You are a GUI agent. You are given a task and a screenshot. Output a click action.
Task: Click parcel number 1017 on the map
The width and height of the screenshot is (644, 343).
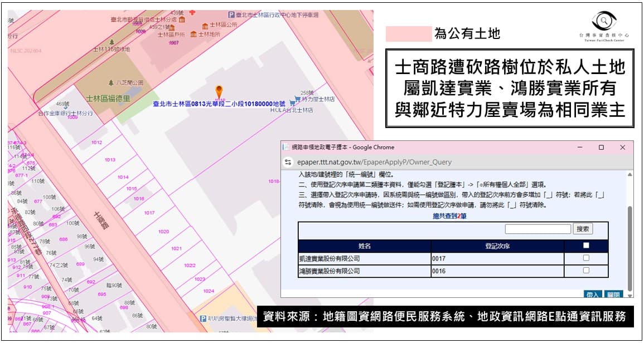pyautogui.click(x=149, y=213)
